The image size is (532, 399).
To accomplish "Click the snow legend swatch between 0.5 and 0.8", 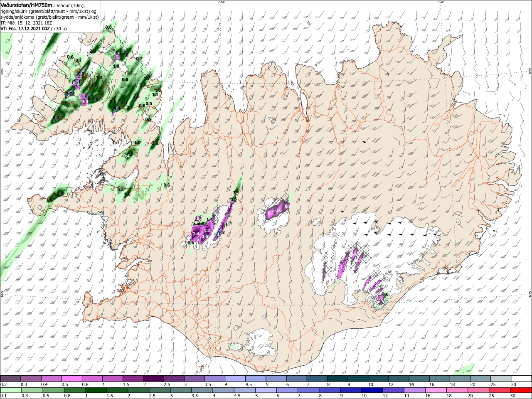I will point(72,379).
